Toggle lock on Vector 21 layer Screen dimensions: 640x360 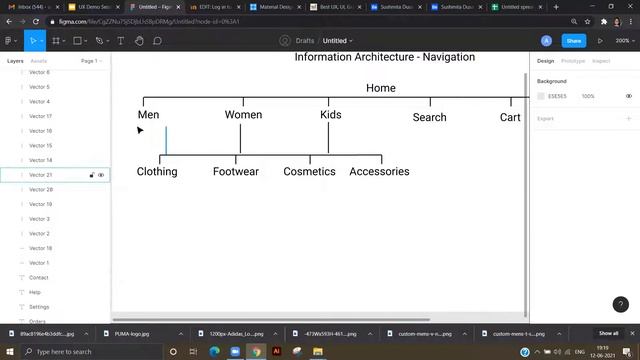92,175
